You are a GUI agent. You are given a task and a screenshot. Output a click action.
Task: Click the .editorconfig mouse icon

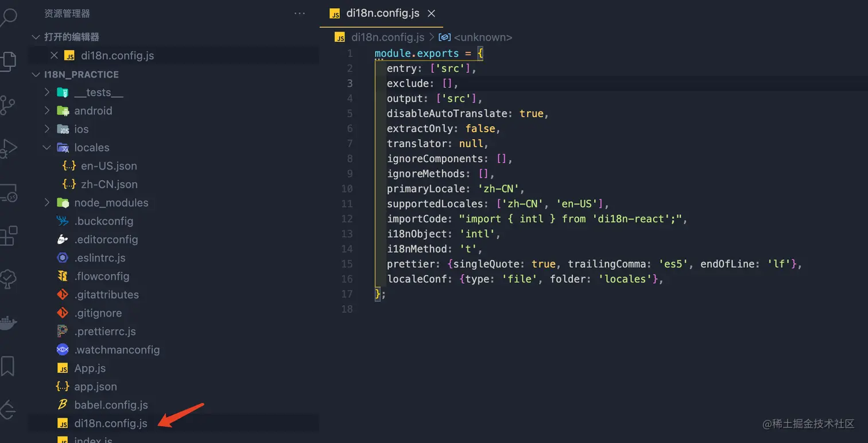click(x=63, y=240)
